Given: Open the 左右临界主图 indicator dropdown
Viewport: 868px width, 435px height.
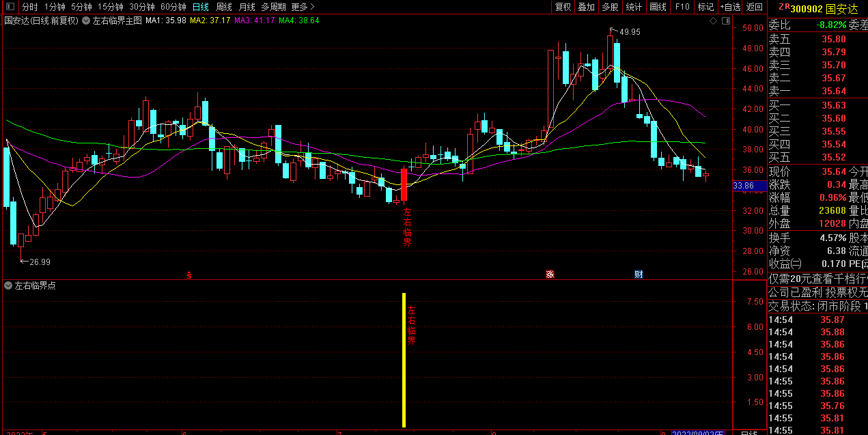Looking at the screenshot, I should point(86,20).
